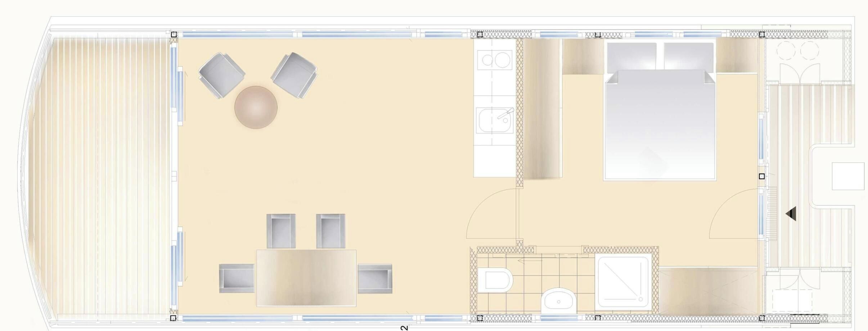This screenshot has width=868, height=331.
Task: Click the rectangular dining table
Action: point(306,278)
